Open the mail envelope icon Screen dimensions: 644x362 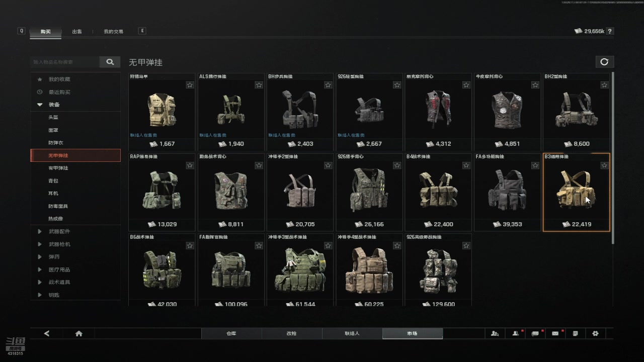555,333
